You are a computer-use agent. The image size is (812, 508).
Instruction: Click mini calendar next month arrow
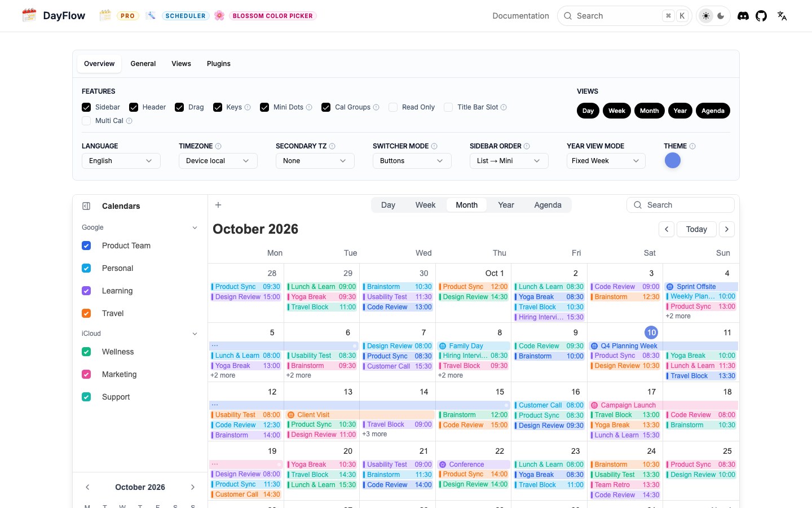[193, 487]
